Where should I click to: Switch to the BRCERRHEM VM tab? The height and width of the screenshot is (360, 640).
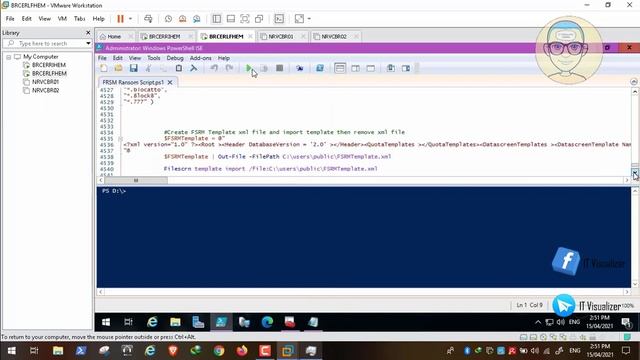click(x=164, y=36)
